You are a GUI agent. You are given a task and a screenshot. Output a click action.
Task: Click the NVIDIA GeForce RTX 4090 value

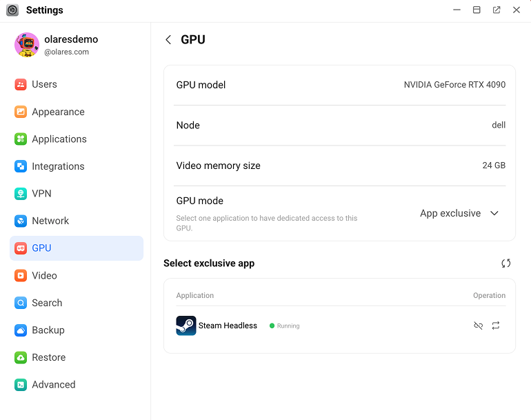[x=454, y=85]
